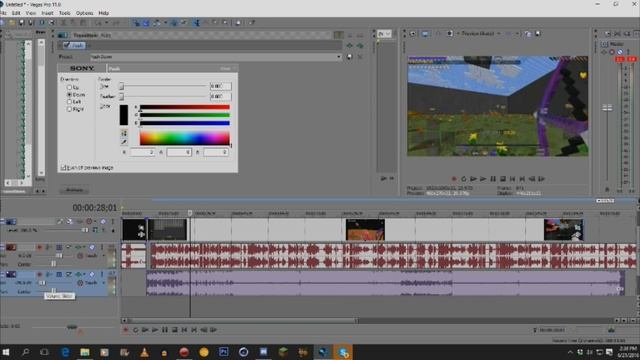Select the Left direction radio button
Screen dimensions: 640x360
(69, 102)
